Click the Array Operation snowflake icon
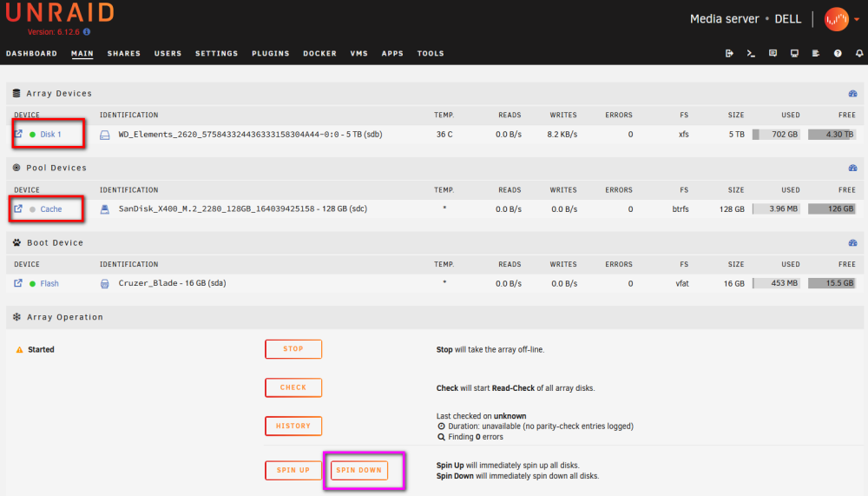The image size is (868, 496). click(x=16, y=317)
